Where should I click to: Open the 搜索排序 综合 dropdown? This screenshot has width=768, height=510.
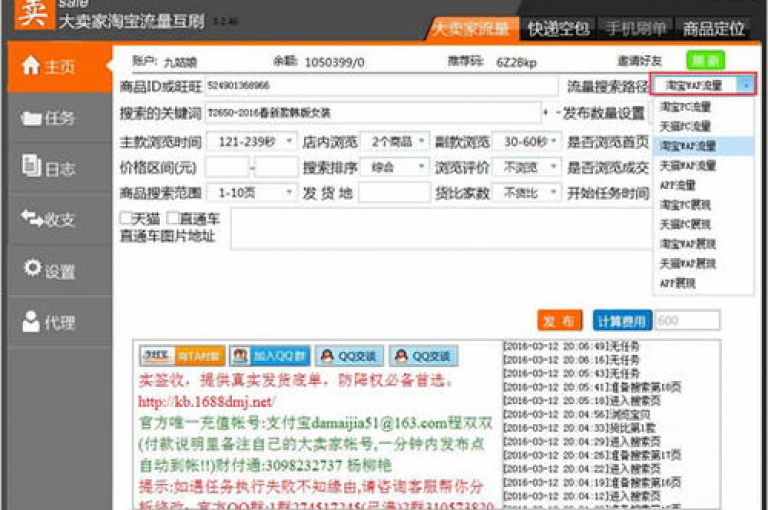pos(395,168)
